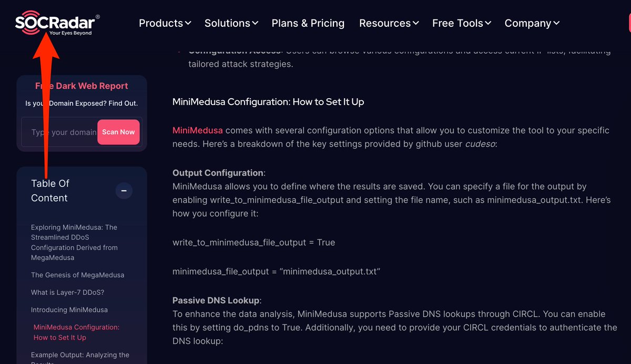
Task: Click the Free Dark Web Report heading
Action: 82,86
